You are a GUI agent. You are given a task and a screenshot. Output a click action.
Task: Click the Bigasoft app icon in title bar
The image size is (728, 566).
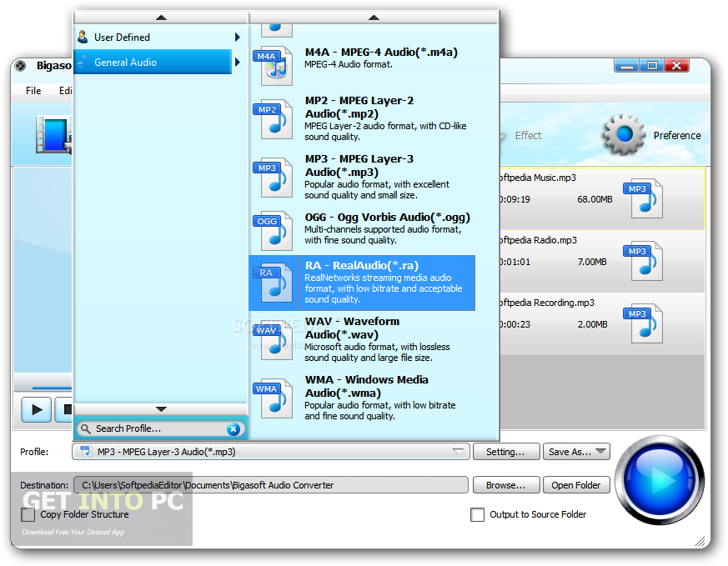point(20,66)
